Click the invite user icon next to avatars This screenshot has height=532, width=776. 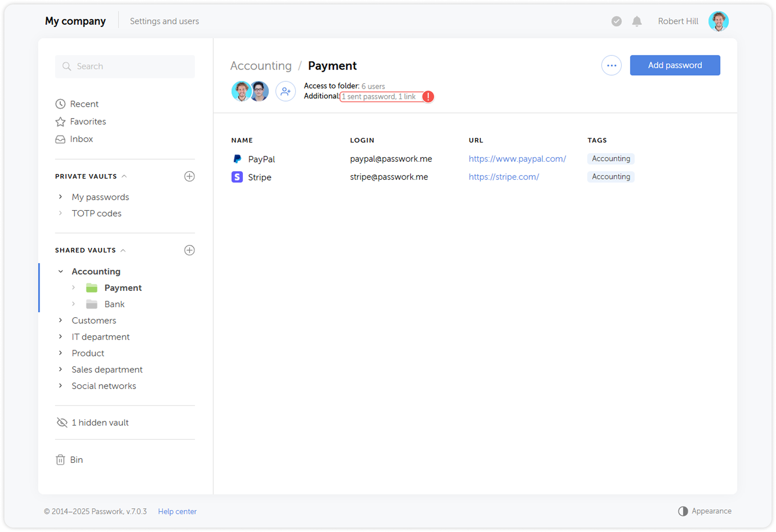pos(285,91)
